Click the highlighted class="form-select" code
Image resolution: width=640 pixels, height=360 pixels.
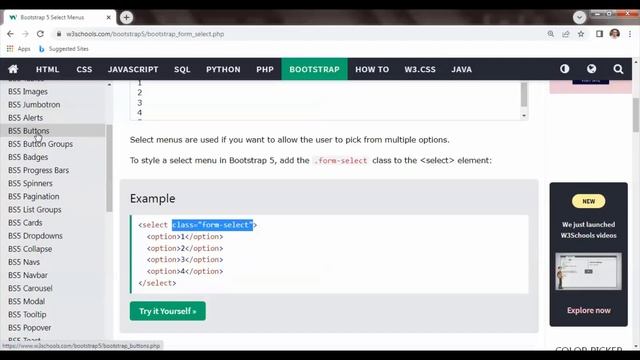(x=212, y=225)
